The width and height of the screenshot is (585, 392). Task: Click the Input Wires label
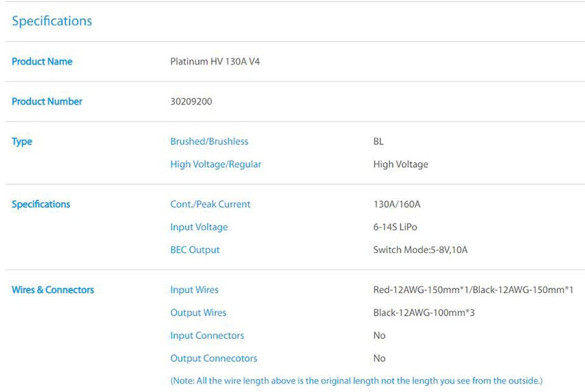click(x=194, y=290)
